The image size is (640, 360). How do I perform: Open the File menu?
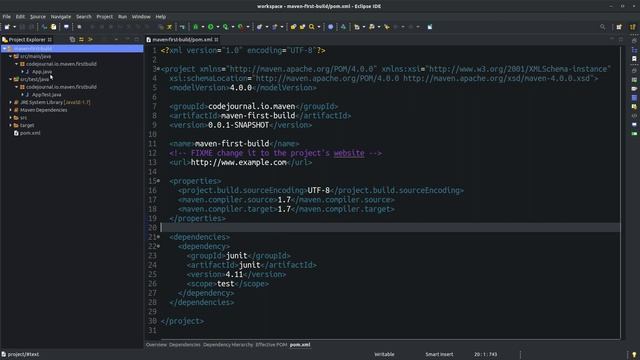[7, 17]
